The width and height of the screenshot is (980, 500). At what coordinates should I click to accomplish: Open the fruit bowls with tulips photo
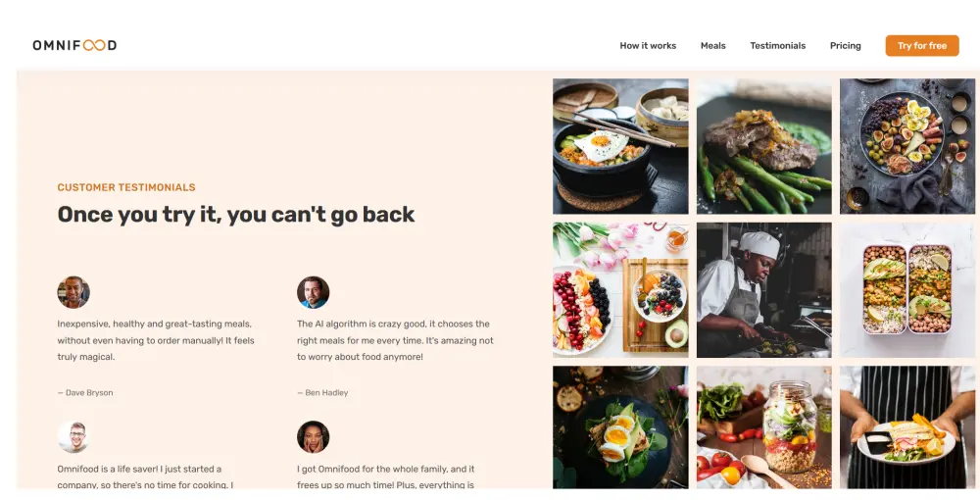pyautogui.click(x=620, y=290)
